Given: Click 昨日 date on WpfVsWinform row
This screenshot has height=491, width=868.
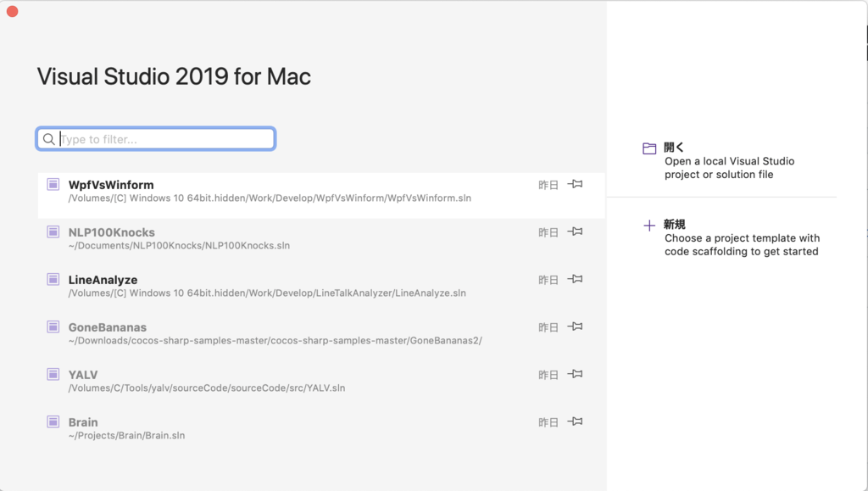Looking at the screenshot, I should point(548,185).
